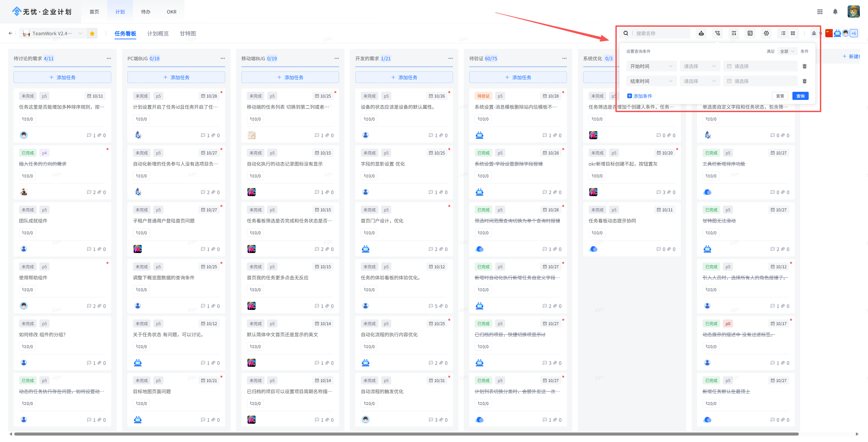Switch to list view layout
Viewport: 868px width, 442px height.
[783, 33]
